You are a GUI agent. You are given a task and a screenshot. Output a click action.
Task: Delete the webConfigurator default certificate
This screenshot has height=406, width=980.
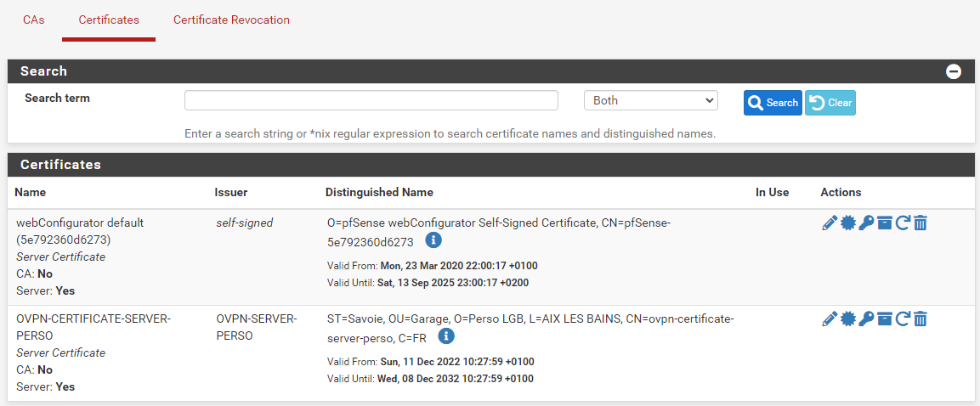[x=921, y=223]
